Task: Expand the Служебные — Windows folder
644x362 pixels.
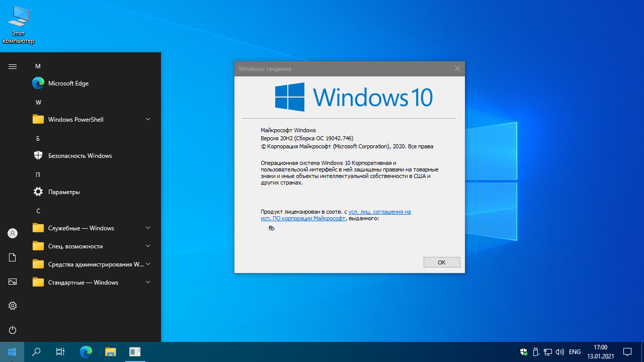Action: point(148,228)
